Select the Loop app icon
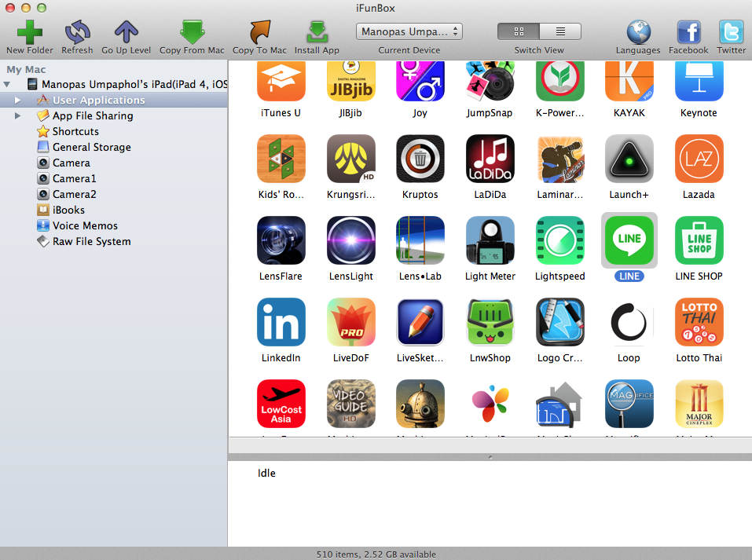 (x=629, y=322)
